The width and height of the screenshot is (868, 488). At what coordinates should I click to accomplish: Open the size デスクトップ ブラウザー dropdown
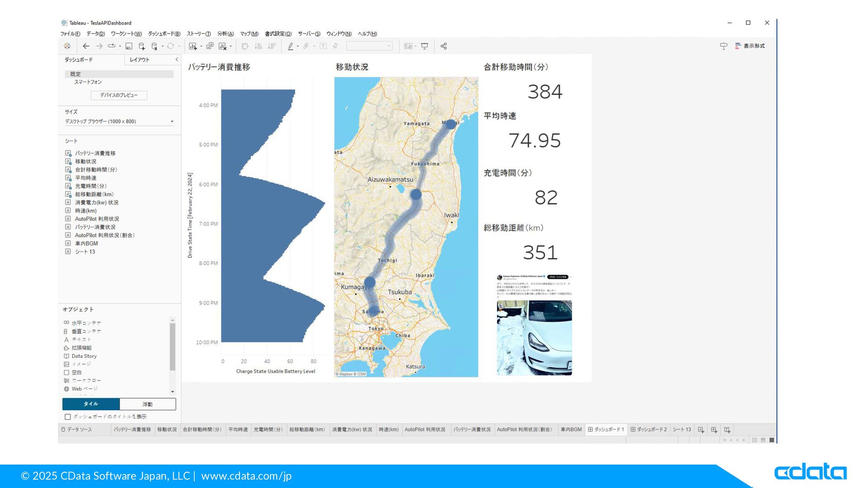coord(119,122)
